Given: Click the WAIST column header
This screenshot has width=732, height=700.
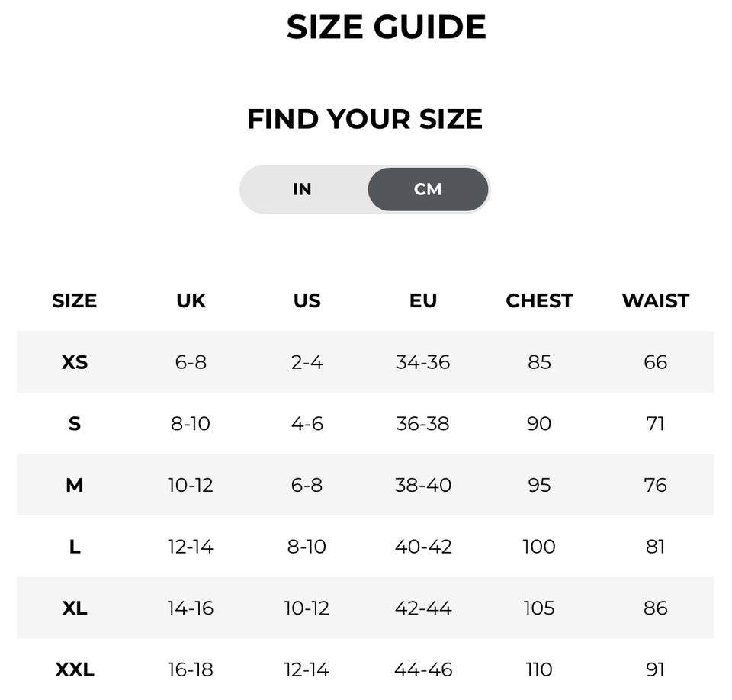Looking at the screenshot, I should click(655, 300).
